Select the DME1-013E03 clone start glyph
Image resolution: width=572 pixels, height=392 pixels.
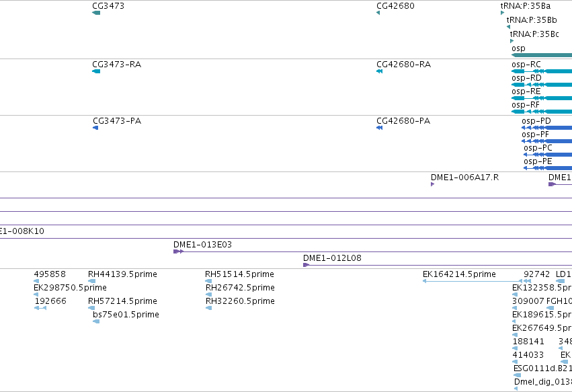coord(178,251)
